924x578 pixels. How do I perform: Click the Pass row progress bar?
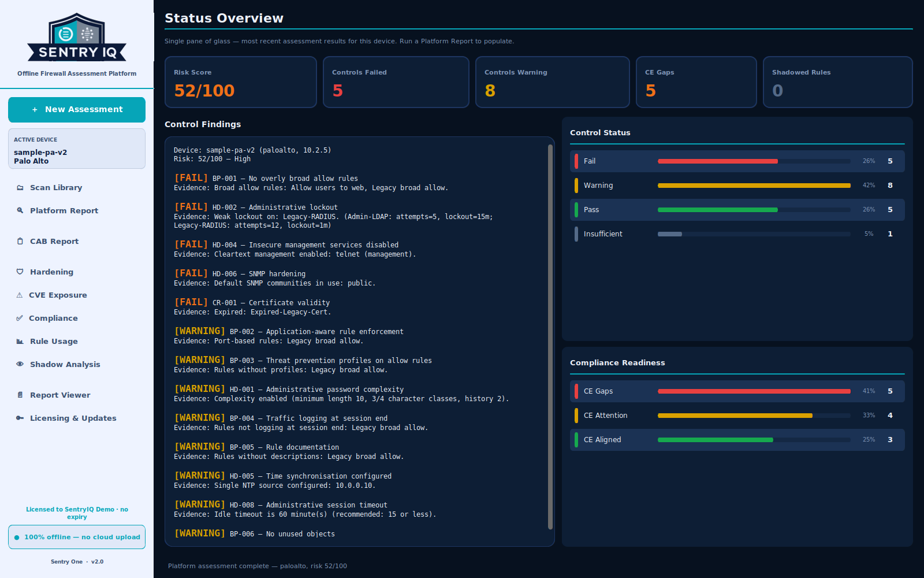[x=754, y=210]
